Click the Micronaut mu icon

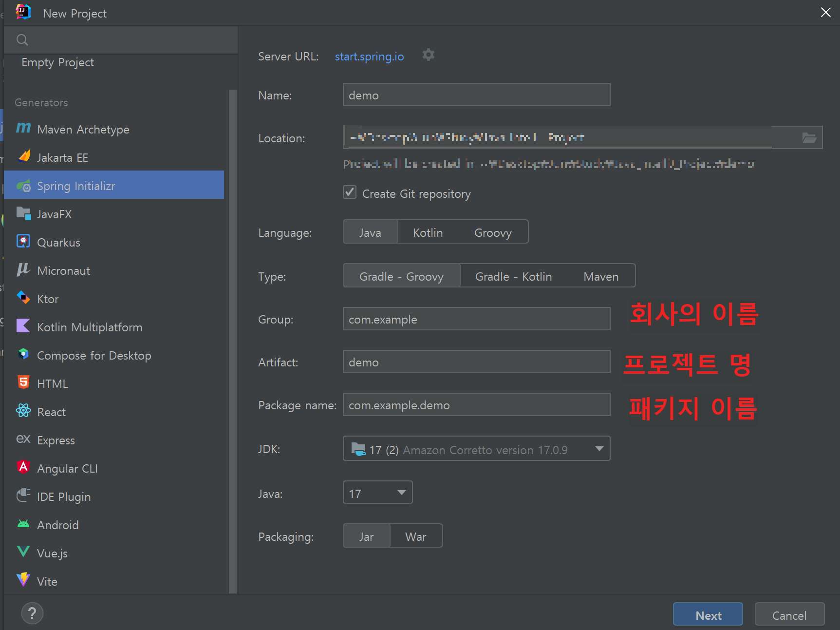click(23, 269)
